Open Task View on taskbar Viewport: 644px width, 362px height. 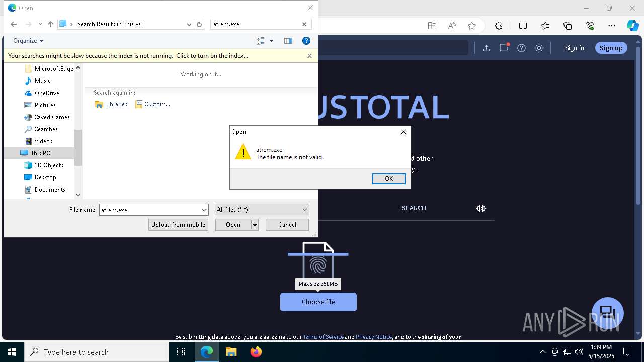(181, 352)
